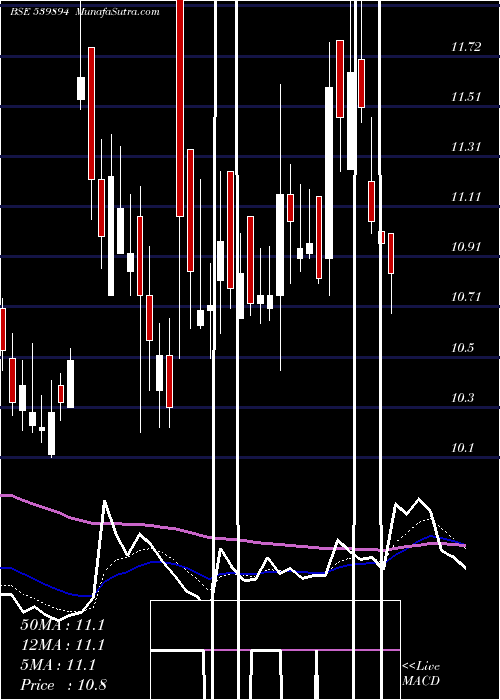This screenshot has width=500, height=700.
Task: Click the 10.5 price axis label
Action: [x=462, y=348]
